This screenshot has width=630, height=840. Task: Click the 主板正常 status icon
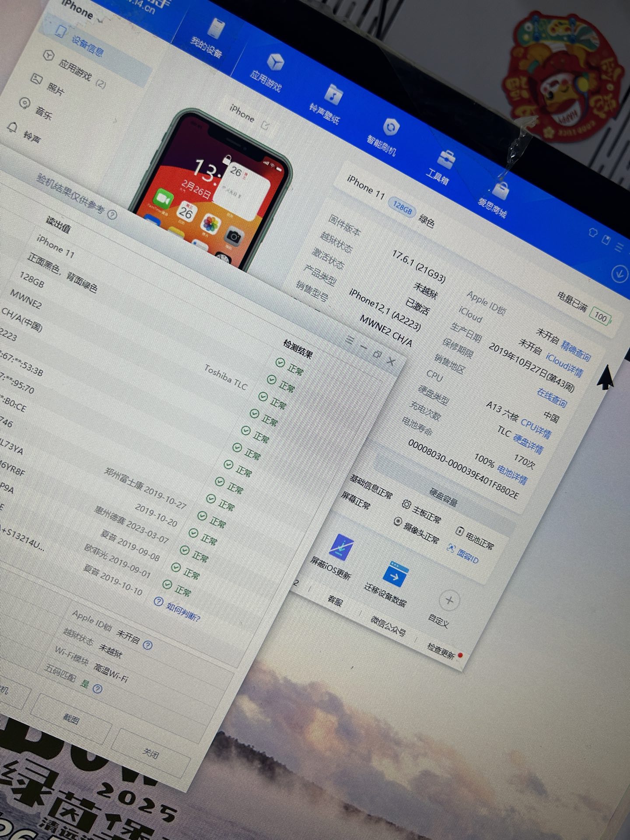click(x=406, y=504)
